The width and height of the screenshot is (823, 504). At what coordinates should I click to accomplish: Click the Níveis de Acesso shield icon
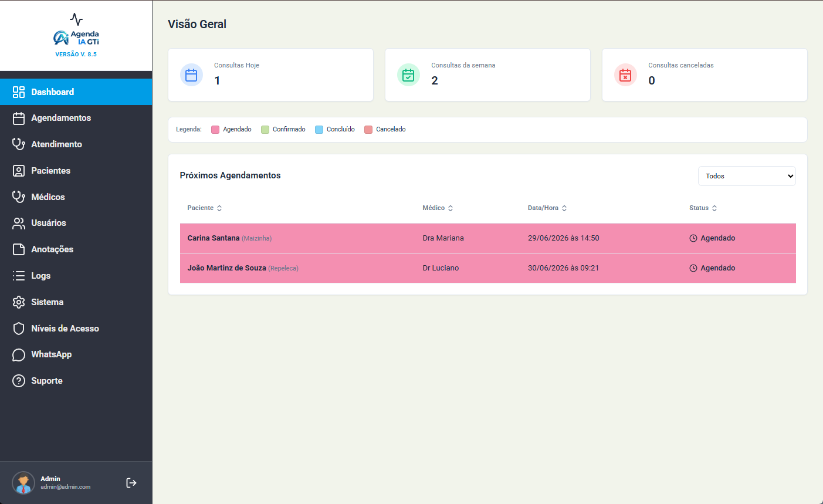point(19,329)
